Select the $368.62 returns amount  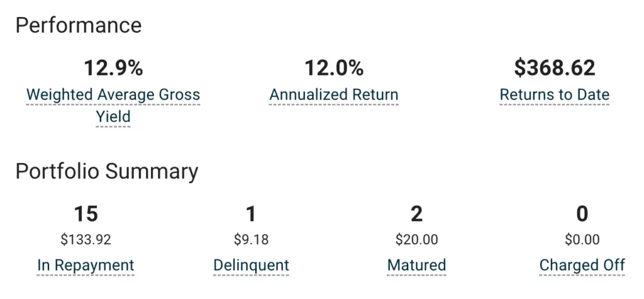[x=555, y=68]
